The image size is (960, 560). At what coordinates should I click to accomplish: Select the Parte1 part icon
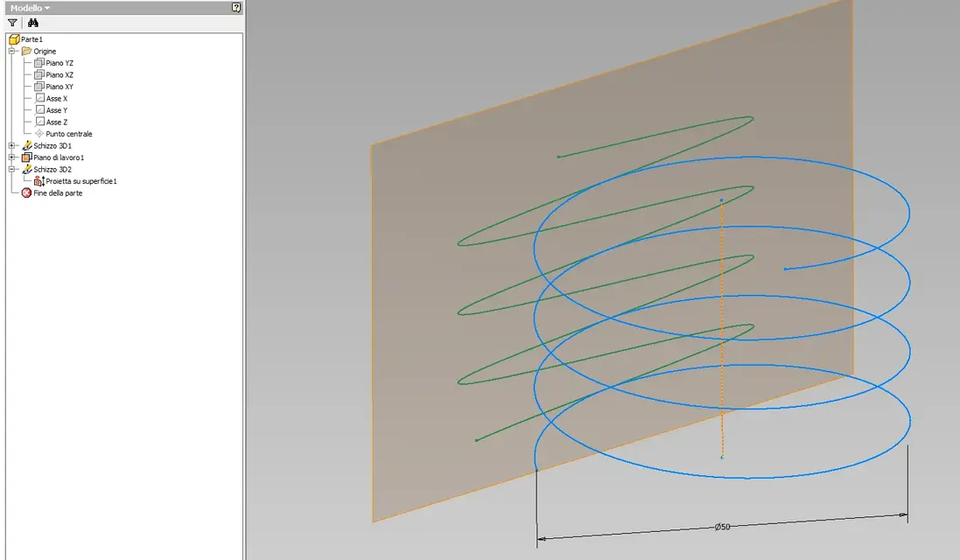(14, 39)
